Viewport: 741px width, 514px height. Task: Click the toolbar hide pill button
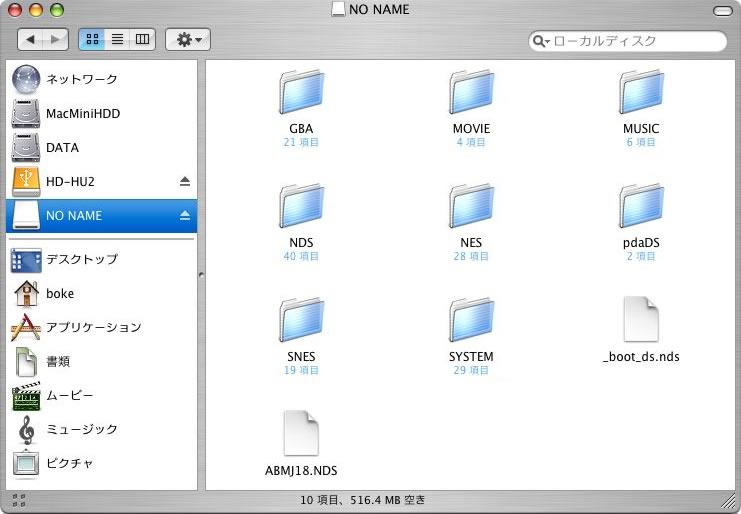pyautogui.click(x=723, y=11)
